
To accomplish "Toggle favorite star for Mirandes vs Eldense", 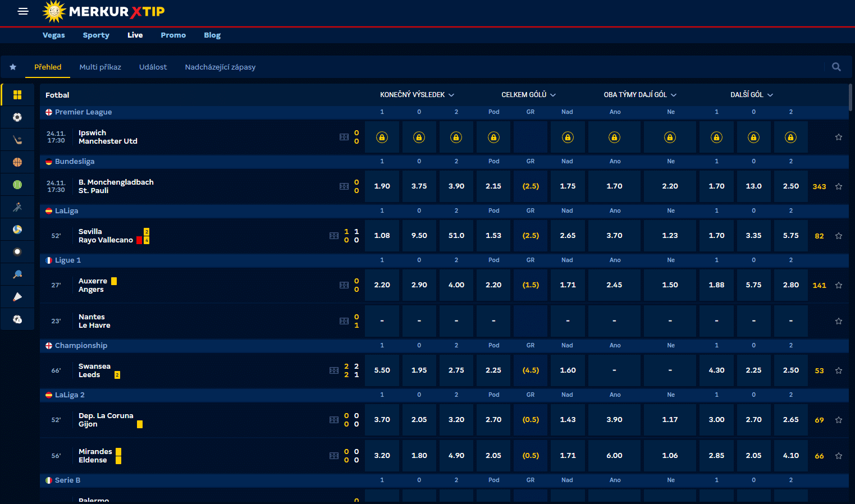I will [839, 456].
